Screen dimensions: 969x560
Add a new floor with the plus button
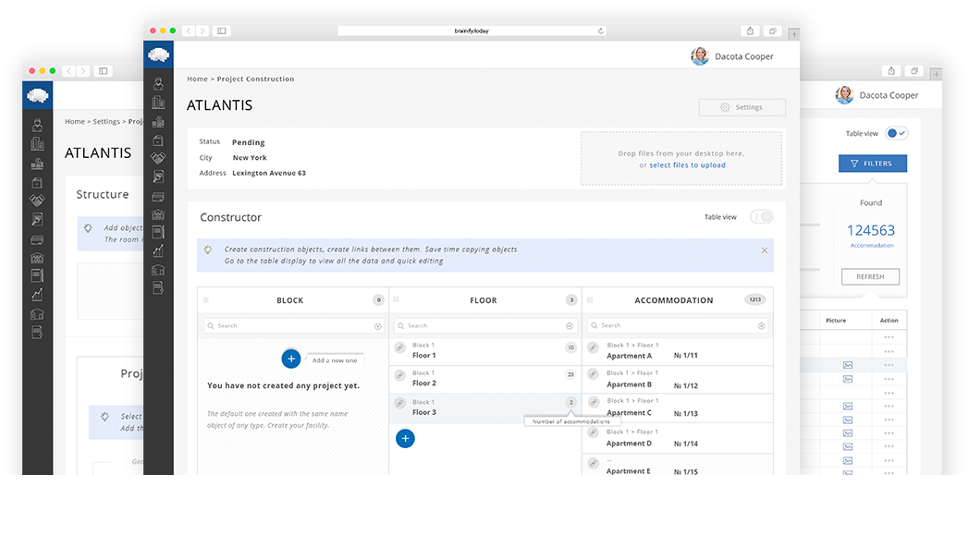405,438
